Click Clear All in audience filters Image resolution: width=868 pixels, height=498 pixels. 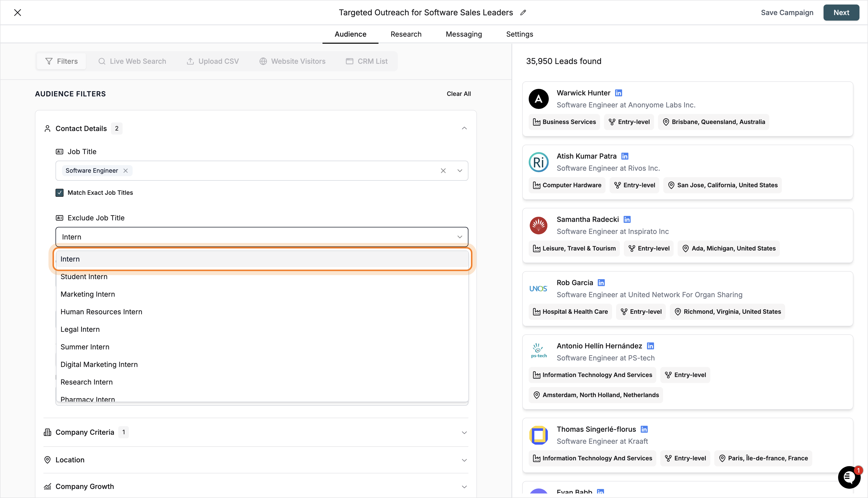click(x=458, y=93)
